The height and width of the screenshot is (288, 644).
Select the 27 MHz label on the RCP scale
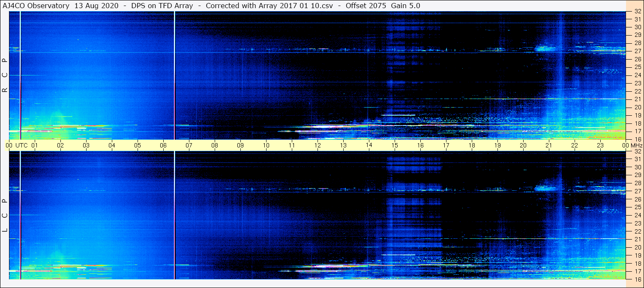[x=637, y=51]
